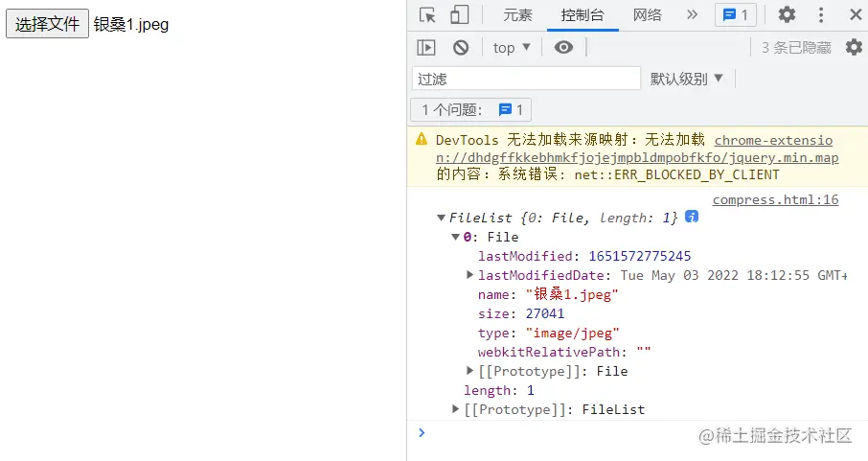Screen dimensions: 868x461
Task: Select the name value "银桑1.jpeg"
Action: (571, 294)
